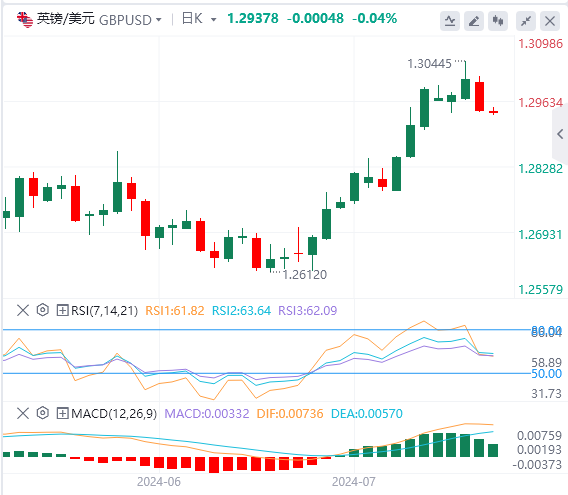Click the high label 1.30445
The image size is (568, 495).
click(x=430, y=64)
